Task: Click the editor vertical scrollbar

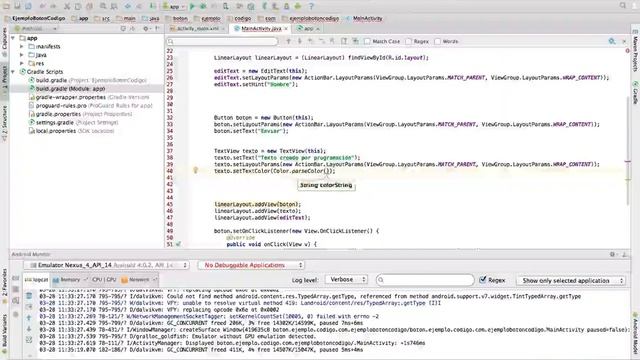Action: (x=628, y=151)
